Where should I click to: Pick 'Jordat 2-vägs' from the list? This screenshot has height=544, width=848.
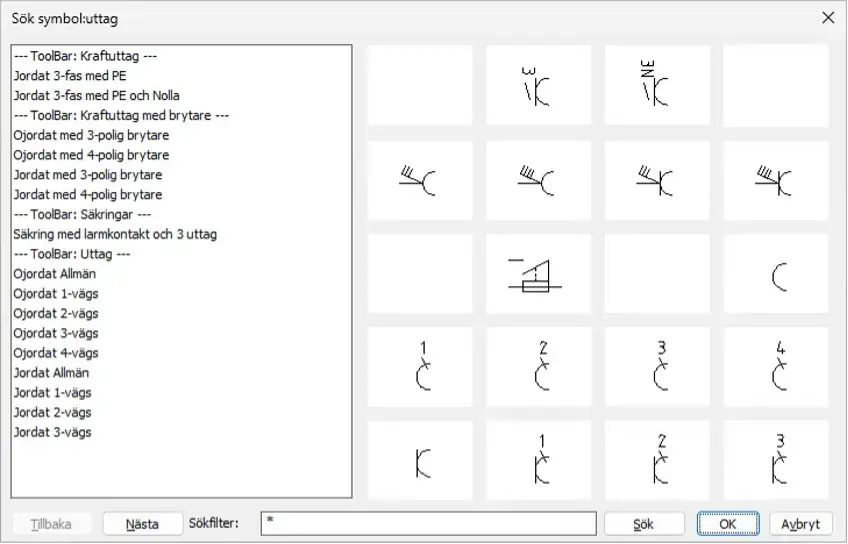click(52, 412)
